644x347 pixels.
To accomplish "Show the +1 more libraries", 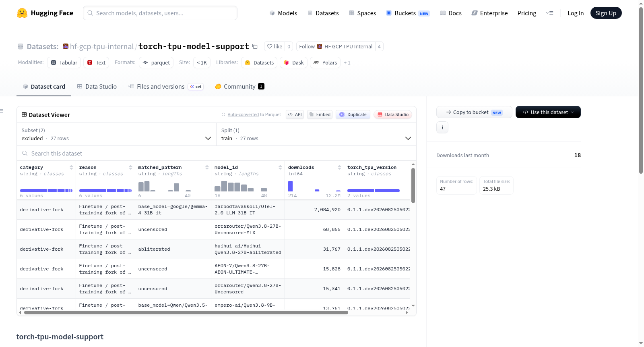I will tap(347, 63).
